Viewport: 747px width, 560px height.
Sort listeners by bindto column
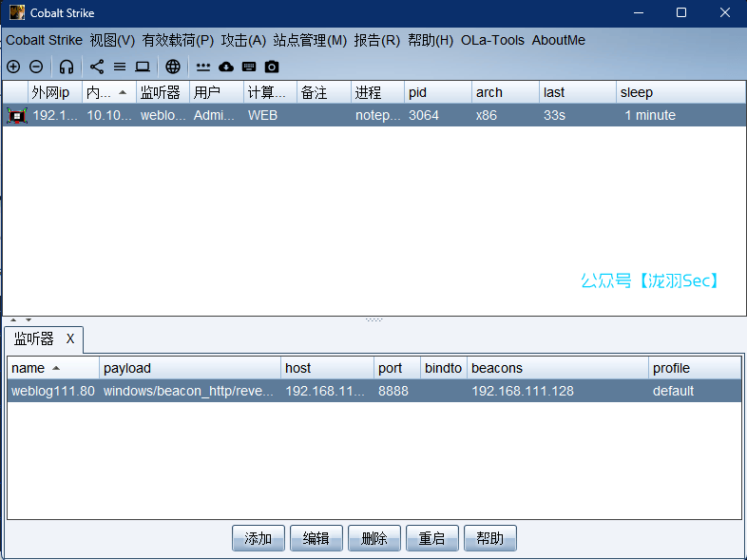(444, 368)
